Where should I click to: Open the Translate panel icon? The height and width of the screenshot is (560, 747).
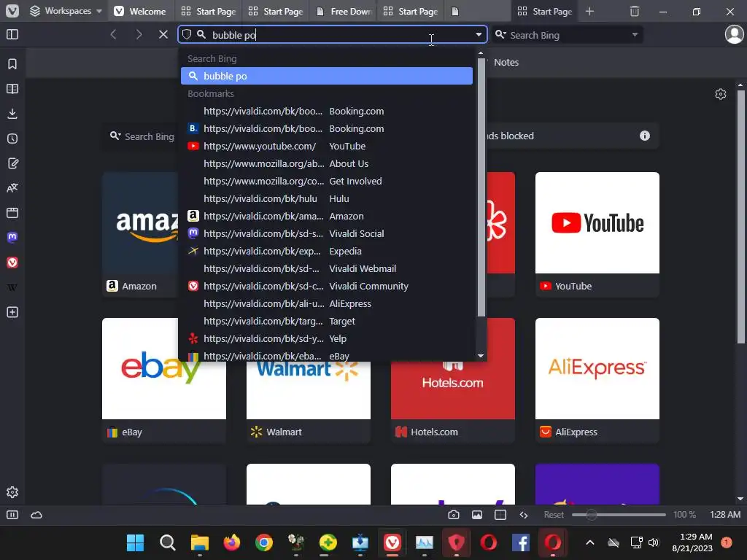[x=12, y=188]
